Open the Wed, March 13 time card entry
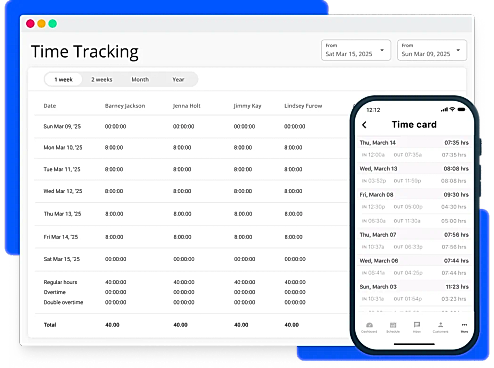This screenshot has height=368, width=494. point(414,169)
